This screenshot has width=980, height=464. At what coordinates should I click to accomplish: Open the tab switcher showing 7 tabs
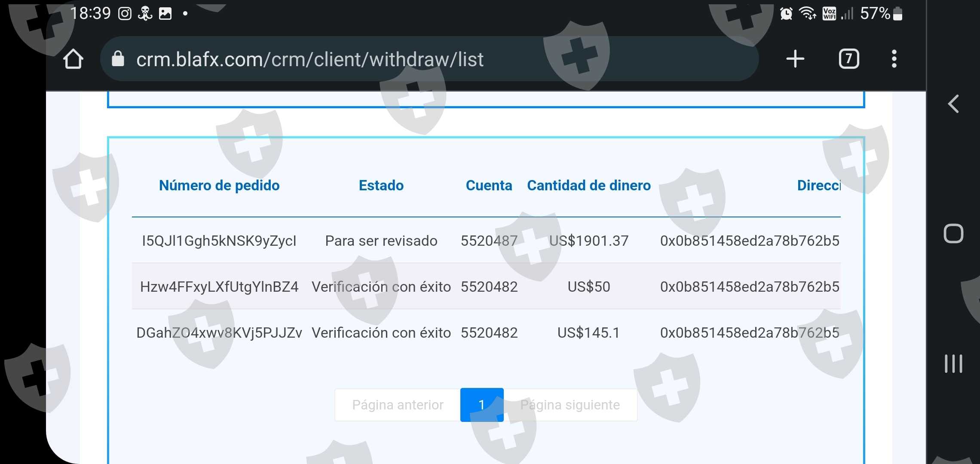(848, 59)
